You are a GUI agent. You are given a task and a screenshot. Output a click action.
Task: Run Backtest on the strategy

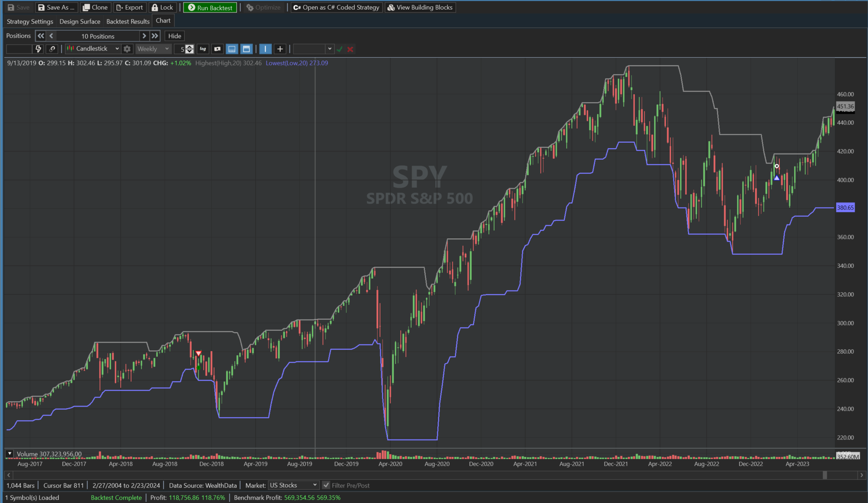coord(210,7)
